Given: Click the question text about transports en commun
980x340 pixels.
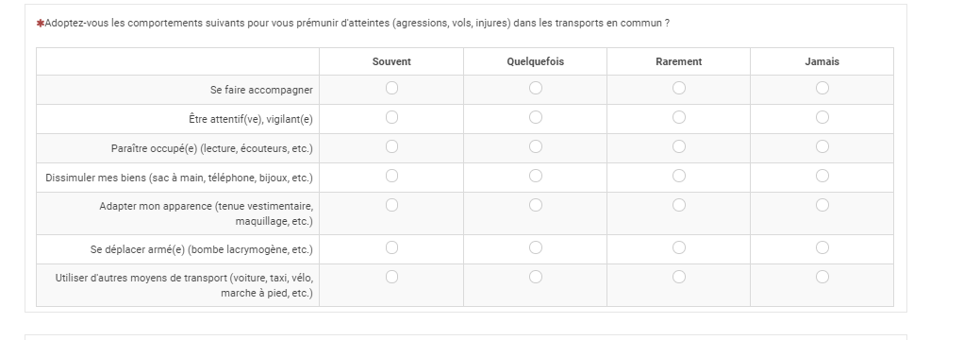Looking at the screenshot, I should click(x=357, y=24).
